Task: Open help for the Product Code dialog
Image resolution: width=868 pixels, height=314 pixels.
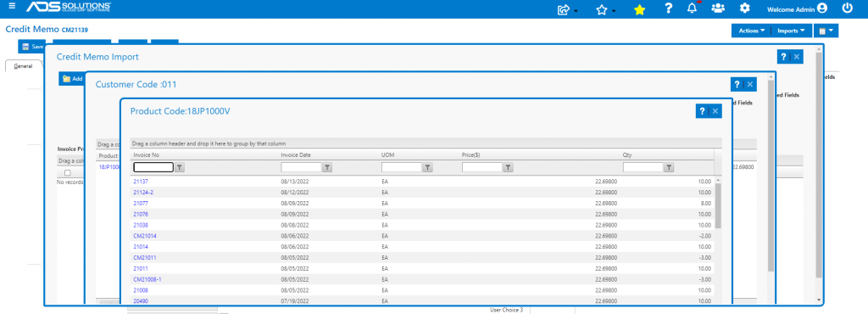Action: tap(702, 111)
